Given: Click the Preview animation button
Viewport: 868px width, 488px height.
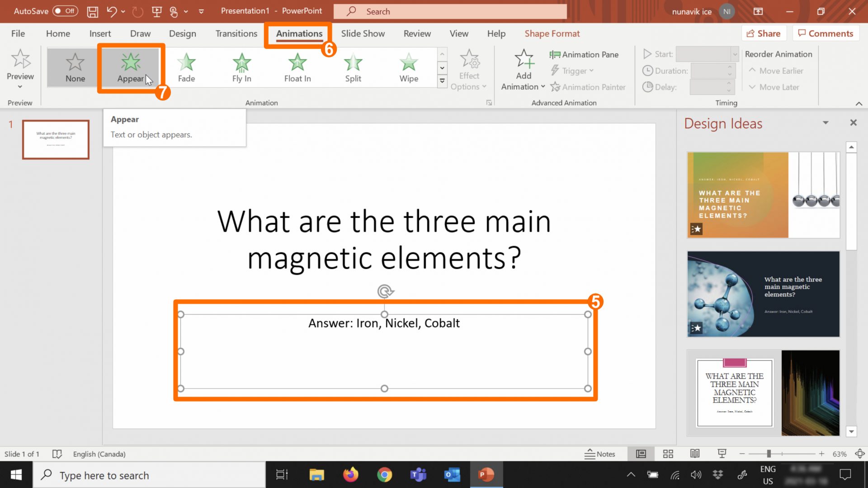Looking at the screenshot, I should point(20,63).
